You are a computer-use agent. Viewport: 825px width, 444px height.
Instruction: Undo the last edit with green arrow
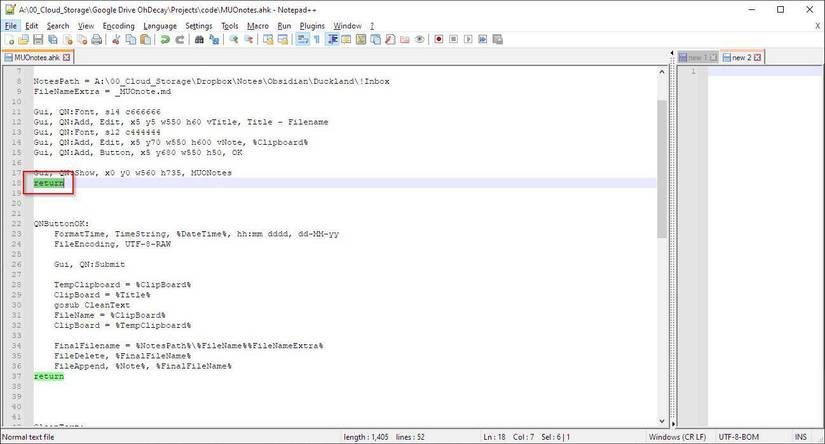[x=165, y=39]
